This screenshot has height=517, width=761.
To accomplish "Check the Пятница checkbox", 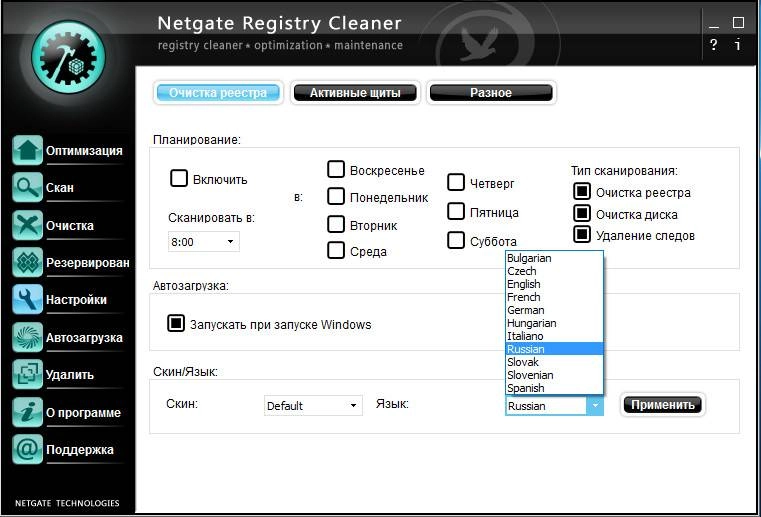I will pyautogui.click(x=456, y=212).
